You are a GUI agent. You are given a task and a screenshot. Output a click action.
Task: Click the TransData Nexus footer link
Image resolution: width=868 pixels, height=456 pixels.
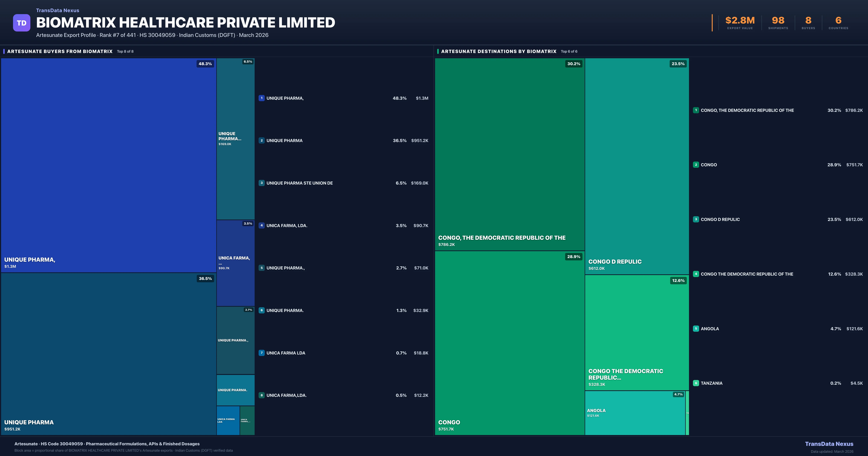click(829, 444)
